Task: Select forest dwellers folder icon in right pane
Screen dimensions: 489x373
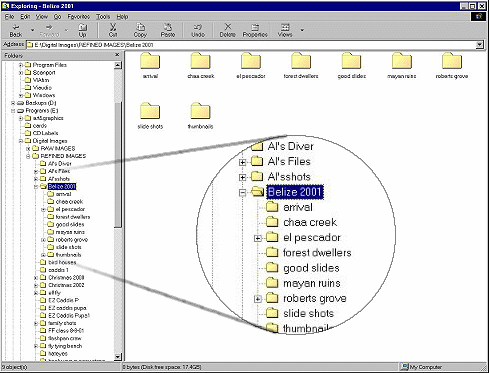Action: tap(301, 62)
